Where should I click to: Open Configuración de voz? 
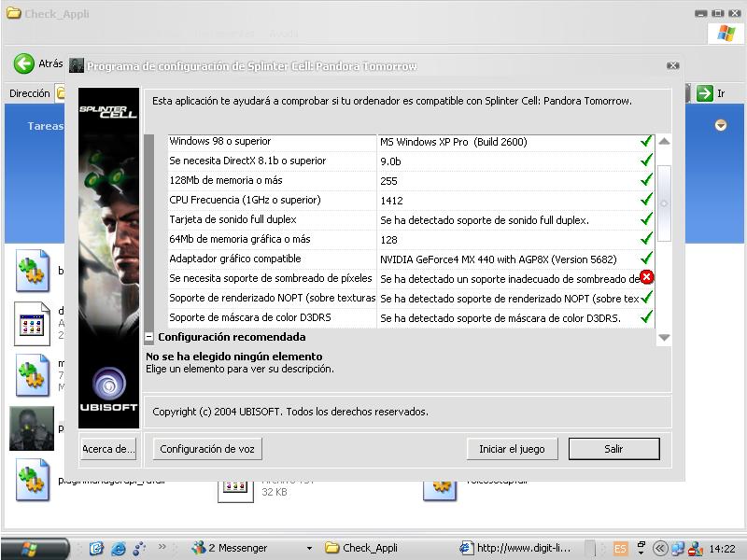pyautogui.click(x=207, y=449)
